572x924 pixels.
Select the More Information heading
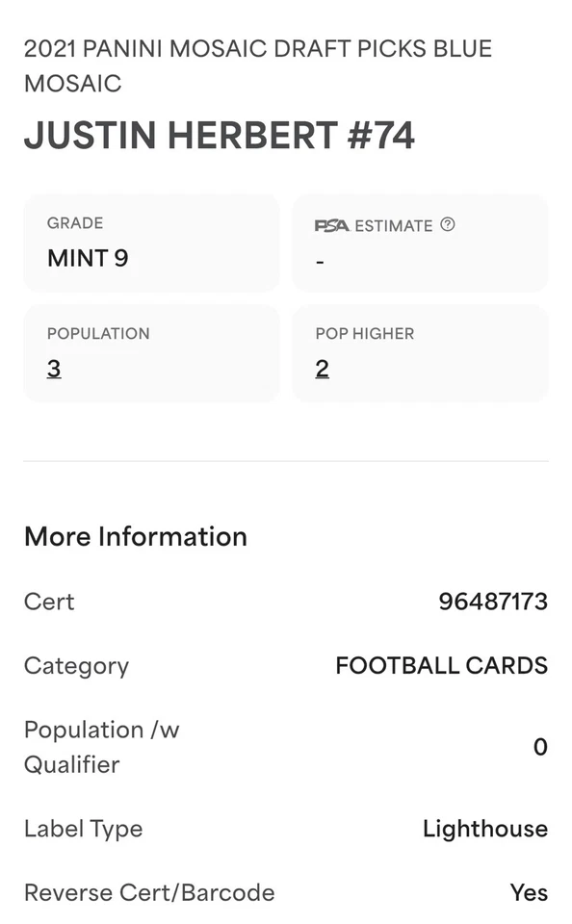tap(135, 537)
